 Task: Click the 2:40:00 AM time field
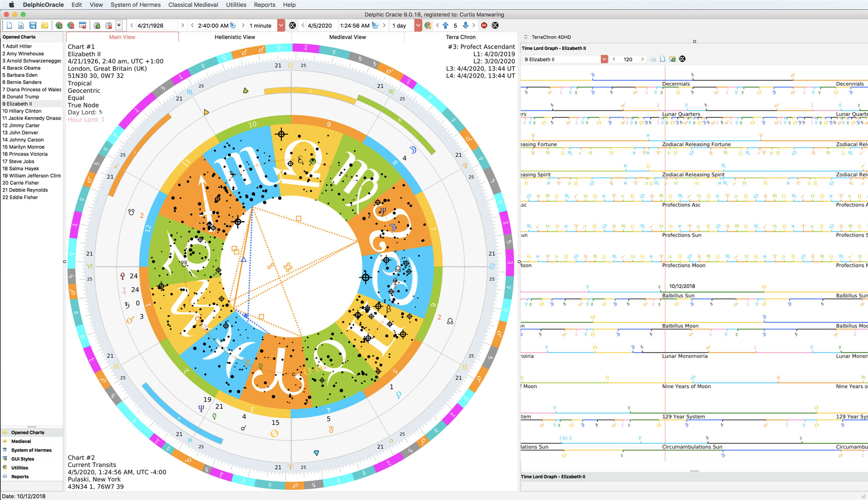click(213, 26)
